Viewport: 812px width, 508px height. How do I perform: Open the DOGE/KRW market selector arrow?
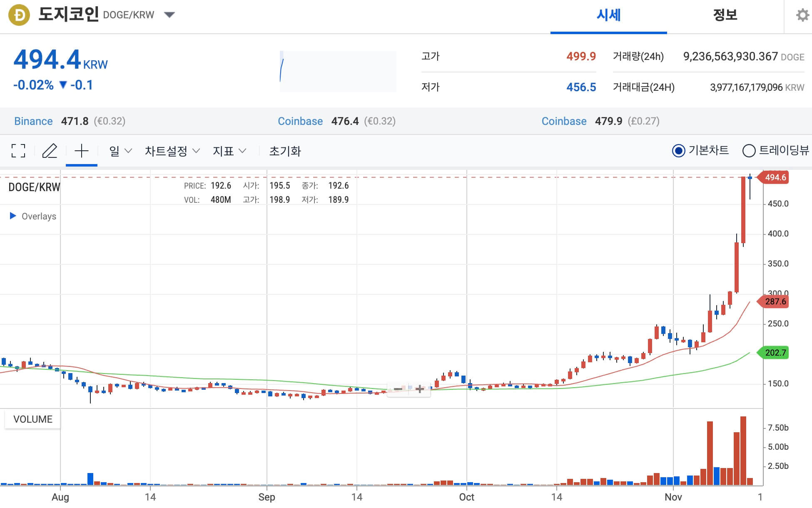pyautogui.click(x=169, y=15)
